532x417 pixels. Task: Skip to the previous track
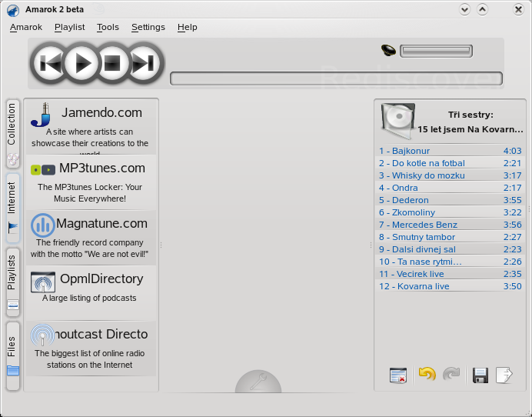[51, 63]
